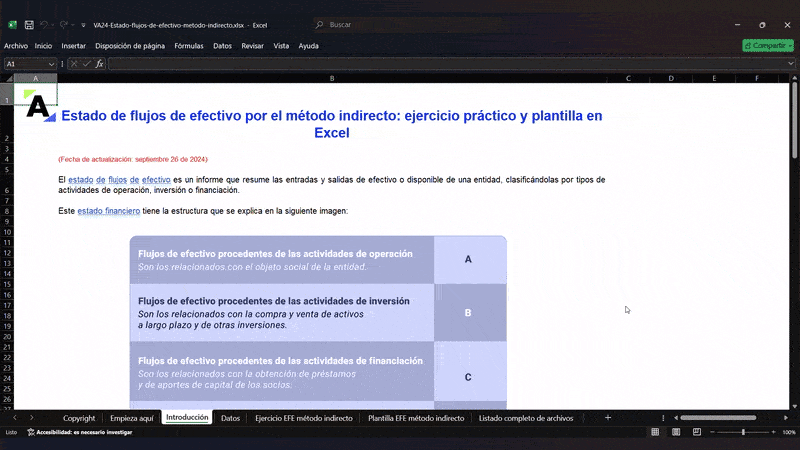This screenshot has height=450, width=800.
Task: Click the Save icon in the title bar
Action: [x=29, y=24]
